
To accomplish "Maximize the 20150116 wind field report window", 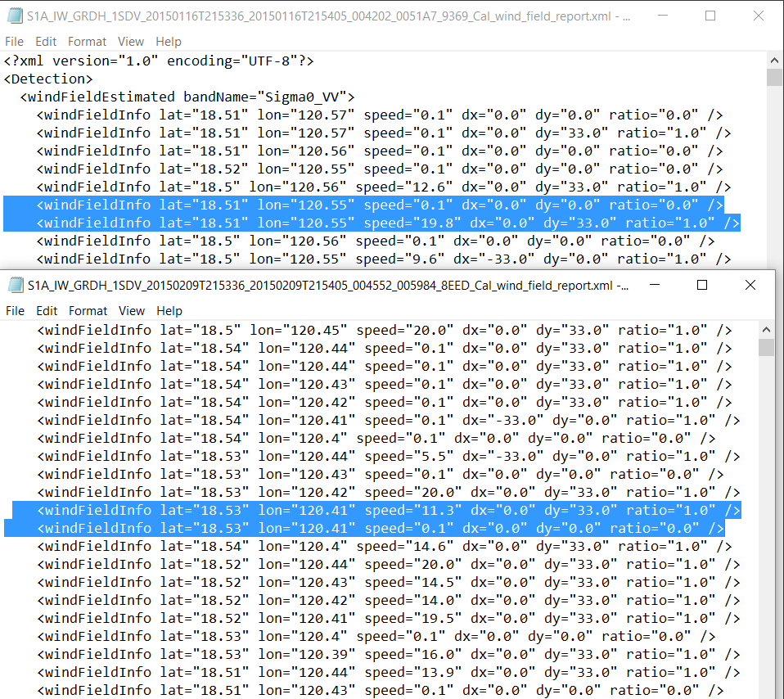I will tap(710, 16).
